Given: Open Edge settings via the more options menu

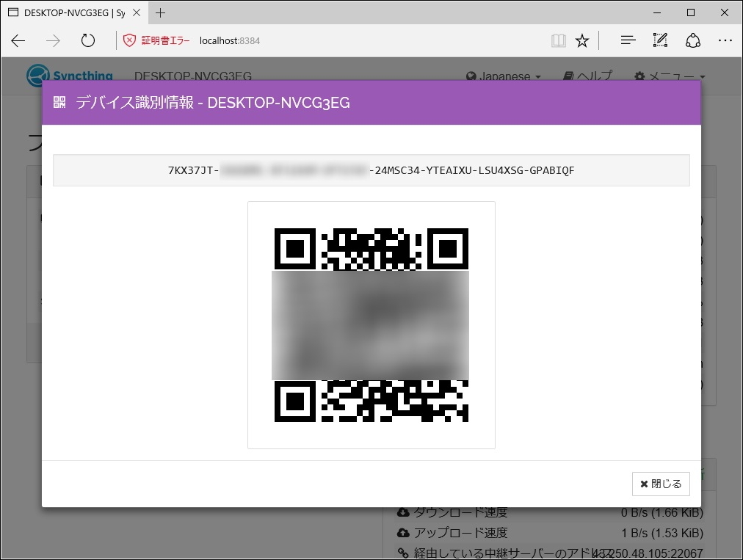Looking at the screenshot, I should (725, 40).
